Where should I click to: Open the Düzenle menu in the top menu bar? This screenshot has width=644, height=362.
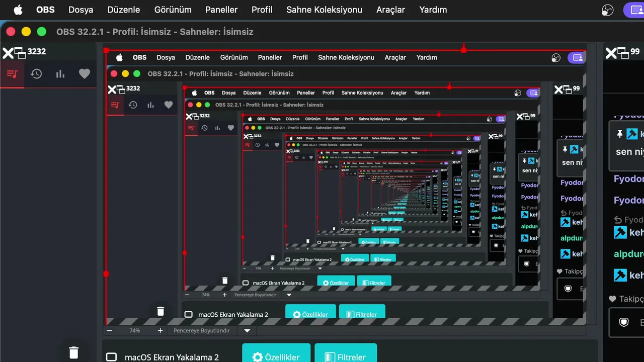[x=124, y=10]
